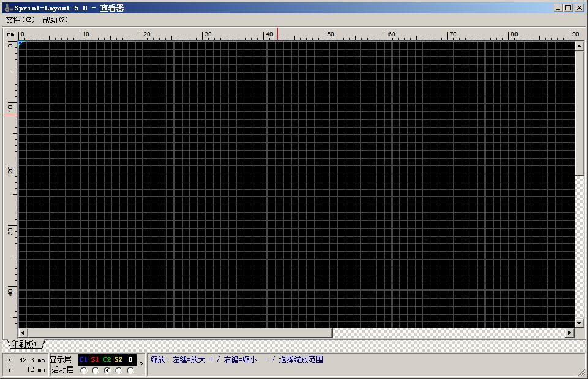Click the Y coordinate value 12 mm
The height and width of the screenshot is (379, 588).
click(36, 370)
